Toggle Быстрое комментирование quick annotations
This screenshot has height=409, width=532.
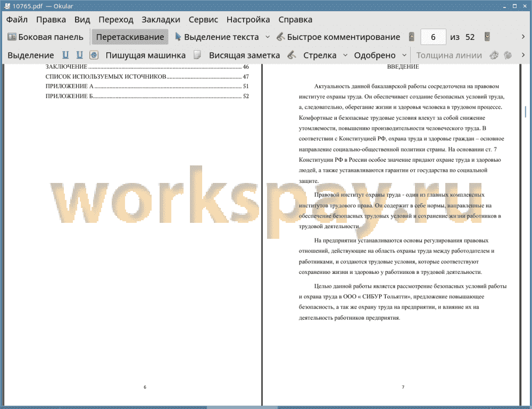(x=338, y=37)
